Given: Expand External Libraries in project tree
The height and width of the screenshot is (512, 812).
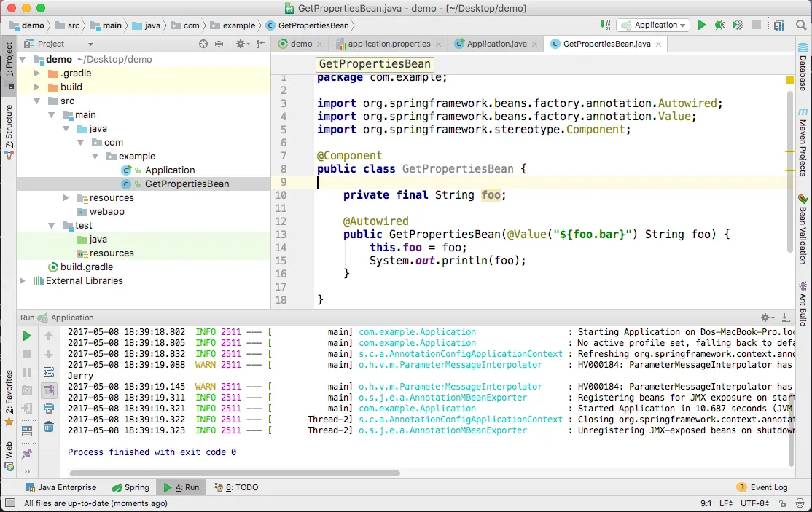Looking at the screenshot, I should pyautogui.click(x=23, y=281).
